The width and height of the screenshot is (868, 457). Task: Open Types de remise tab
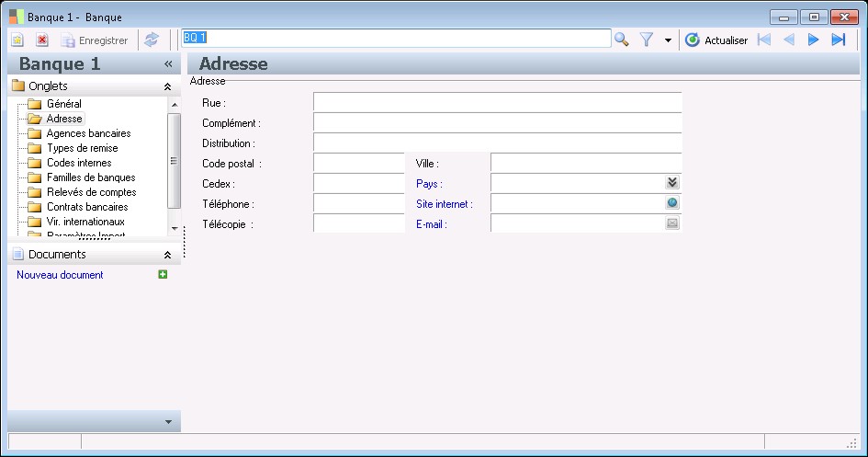(83, 148)
